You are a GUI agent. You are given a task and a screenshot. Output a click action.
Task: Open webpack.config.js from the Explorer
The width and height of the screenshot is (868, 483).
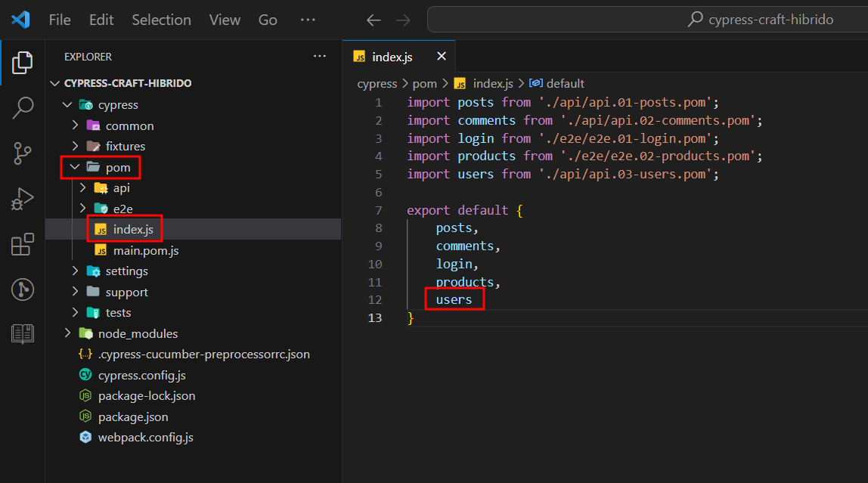(x=146, y=437)
